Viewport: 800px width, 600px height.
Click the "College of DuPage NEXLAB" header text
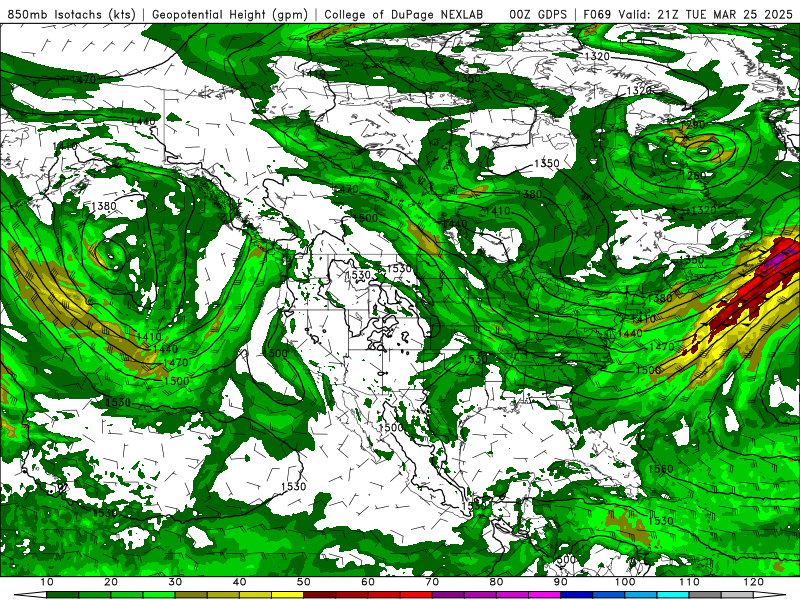404,14
